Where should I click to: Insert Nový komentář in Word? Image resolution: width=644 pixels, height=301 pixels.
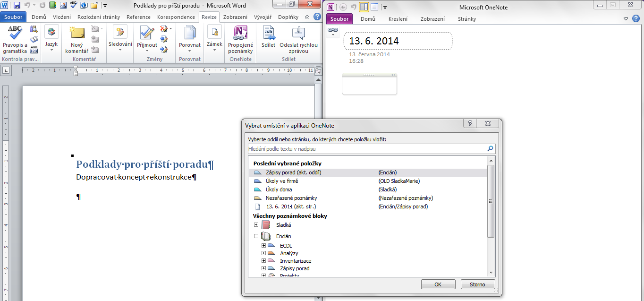(76, 39)
